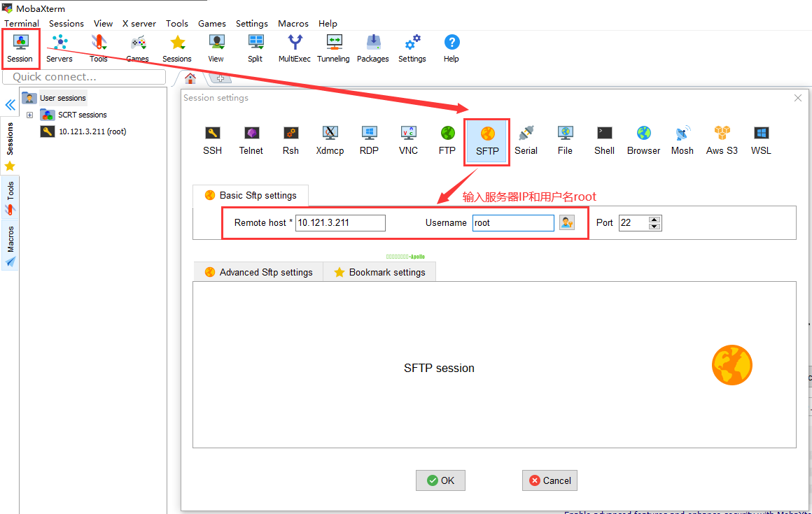812x514 pixels.
Task: Click into the Remote host field
Action: tap(340, 222)
